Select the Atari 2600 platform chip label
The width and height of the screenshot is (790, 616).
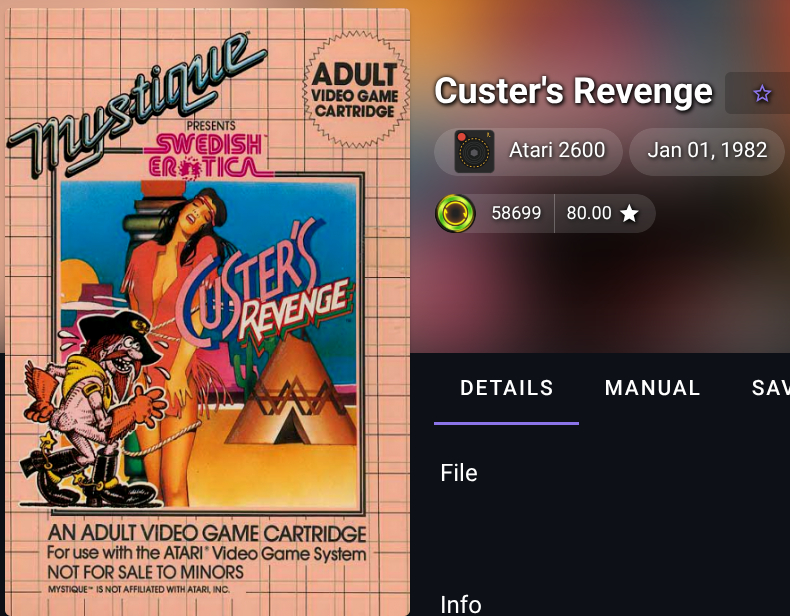(x=557, y=150)
